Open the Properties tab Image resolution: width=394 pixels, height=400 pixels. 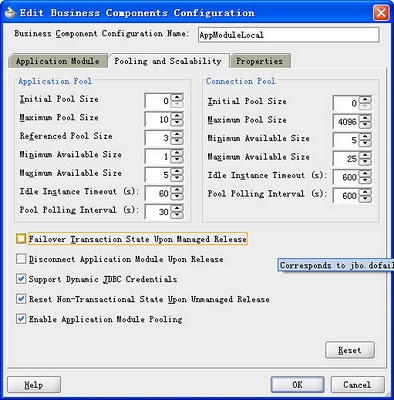[x=260, y=61]
